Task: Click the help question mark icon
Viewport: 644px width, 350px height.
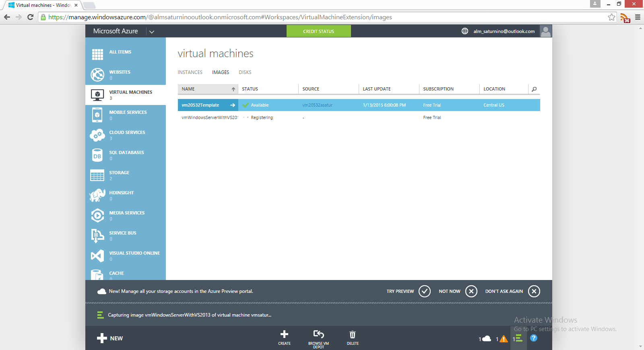Action: [x=534, y=338]
